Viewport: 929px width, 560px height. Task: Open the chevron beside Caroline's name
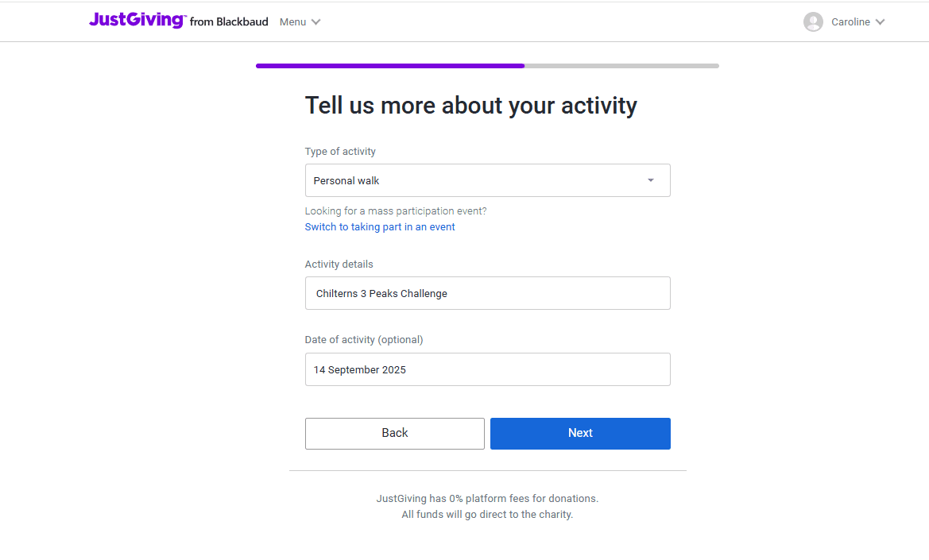[880, 22]
